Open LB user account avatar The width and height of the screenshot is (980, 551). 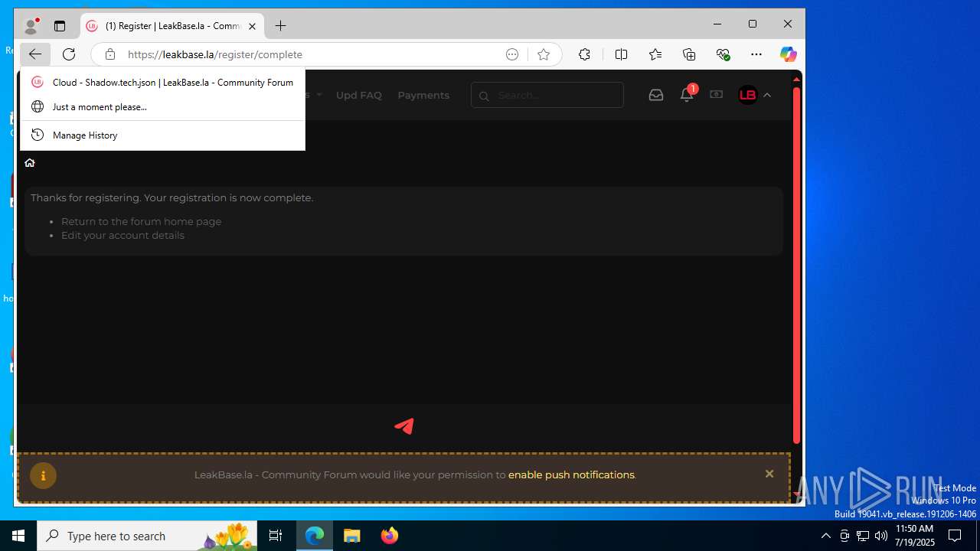pyautogui.click(x=747, y=95)
